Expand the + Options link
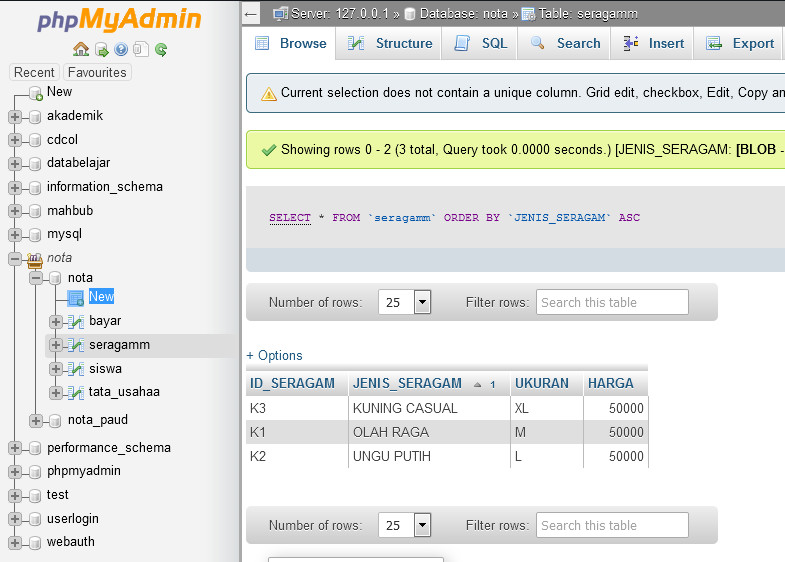The height and width of the screenshot is (562, 785). (275, 356)
